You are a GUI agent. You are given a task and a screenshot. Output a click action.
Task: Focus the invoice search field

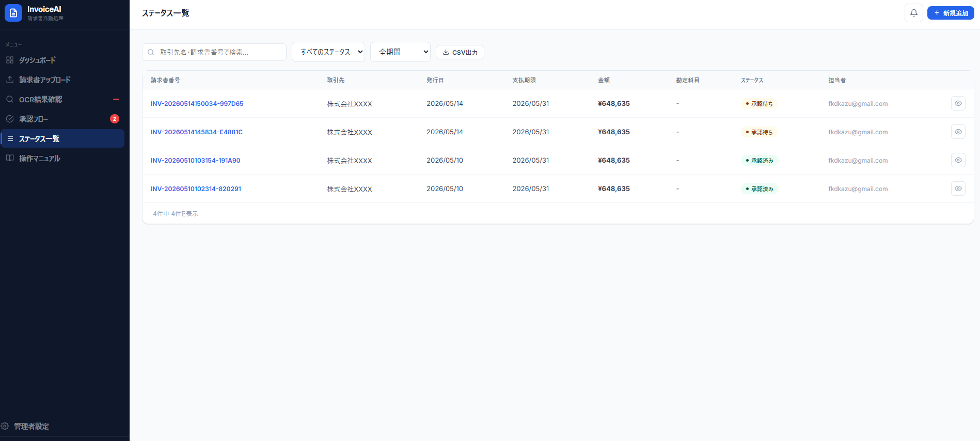pos(214,52)
